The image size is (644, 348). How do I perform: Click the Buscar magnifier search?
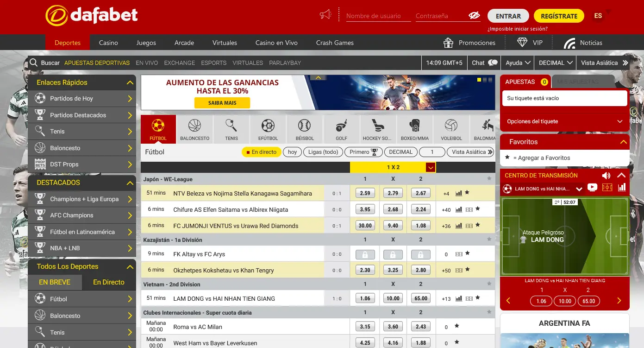click(44, 63)
